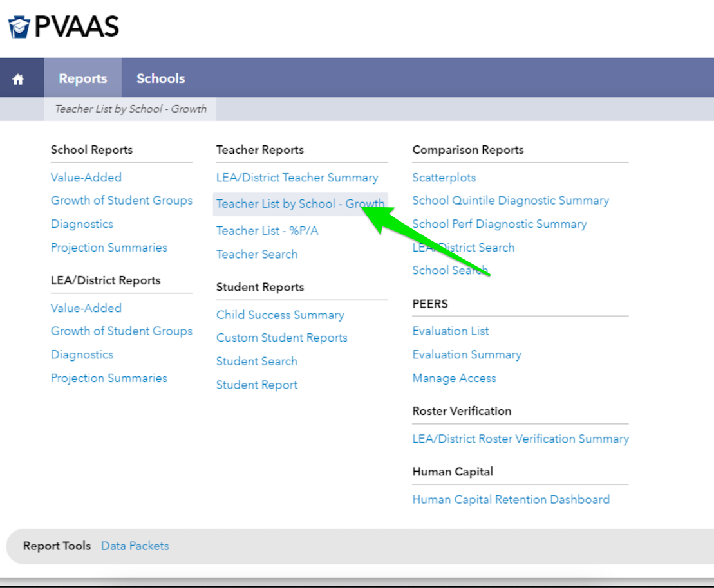Open Student Search link

257,362
